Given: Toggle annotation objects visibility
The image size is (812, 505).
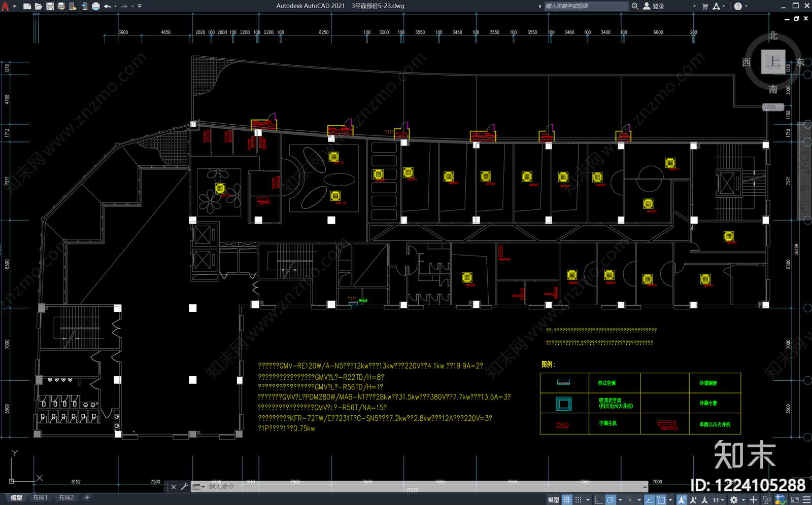Looking at the screenshot, I should 682,500.
